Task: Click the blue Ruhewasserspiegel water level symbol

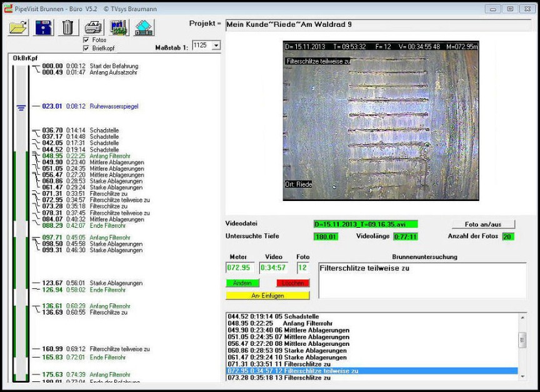Action: point(21,107)
